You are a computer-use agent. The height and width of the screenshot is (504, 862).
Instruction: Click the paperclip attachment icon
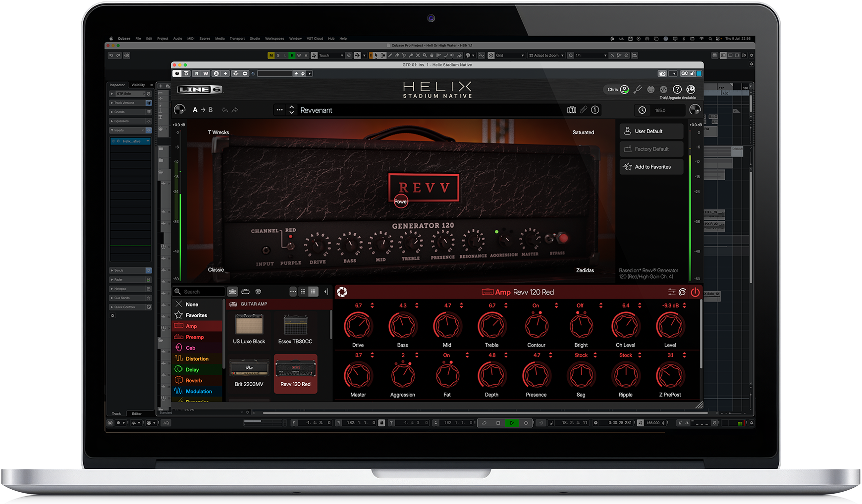(x=584, y=110)
